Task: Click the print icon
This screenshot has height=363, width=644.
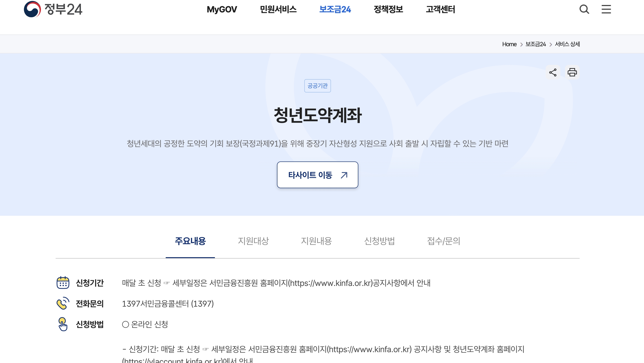Action: click(572, 72)
